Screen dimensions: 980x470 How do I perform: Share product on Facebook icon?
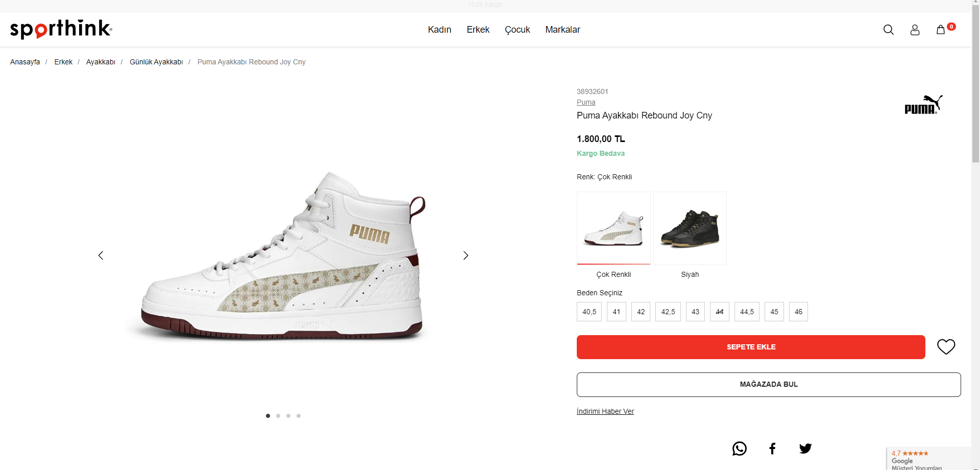point(772,449)
